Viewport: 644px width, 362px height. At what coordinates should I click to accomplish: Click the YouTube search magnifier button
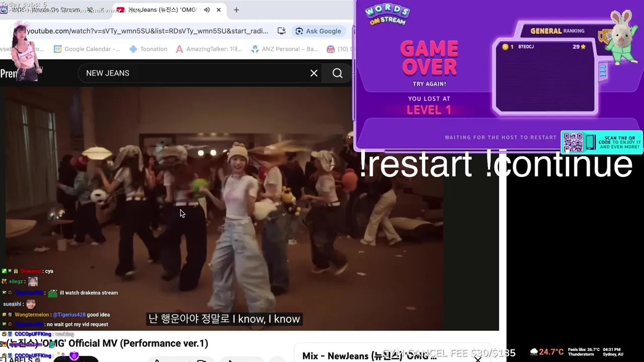pyautogui.click(x=338, y=73)
